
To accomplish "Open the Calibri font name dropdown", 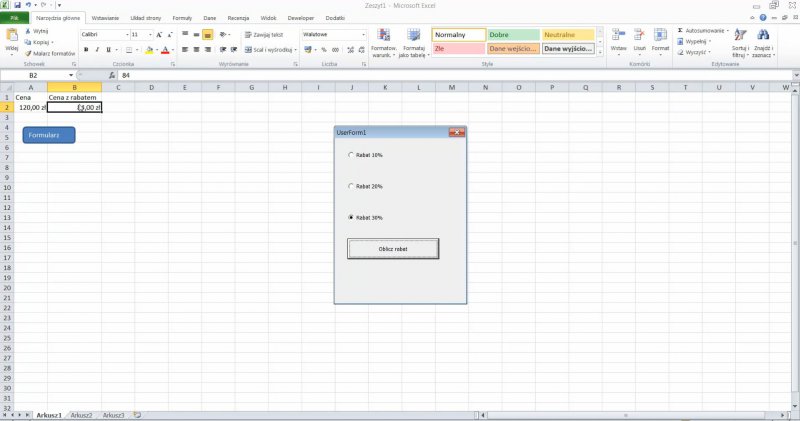I will (125, 34).
